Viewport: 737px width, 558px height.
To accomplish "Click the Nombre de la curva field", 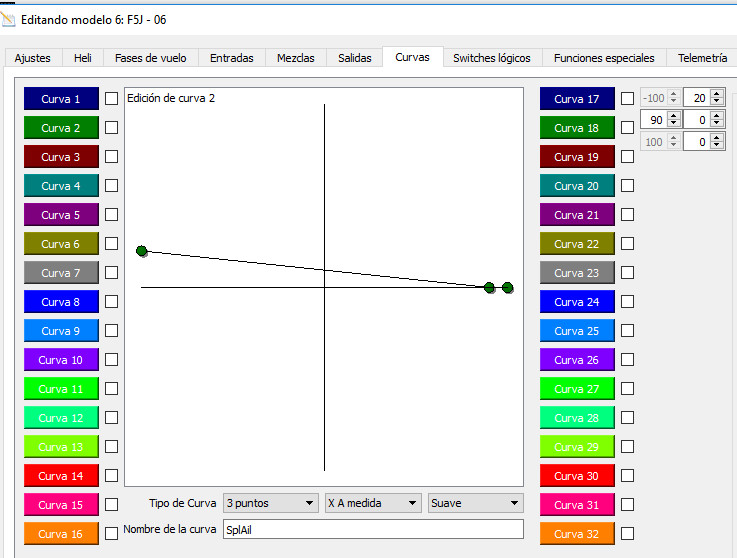I will 373,530.
